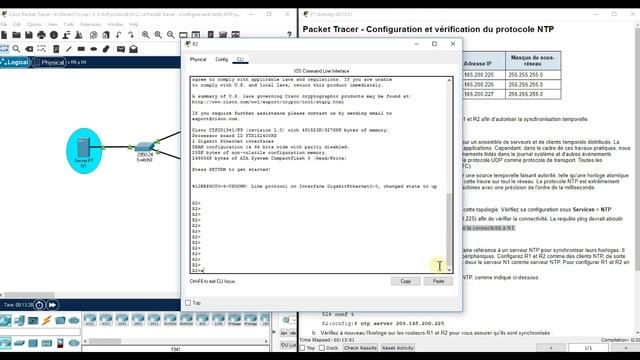Click the Check Results button

(x=360, y=348)
